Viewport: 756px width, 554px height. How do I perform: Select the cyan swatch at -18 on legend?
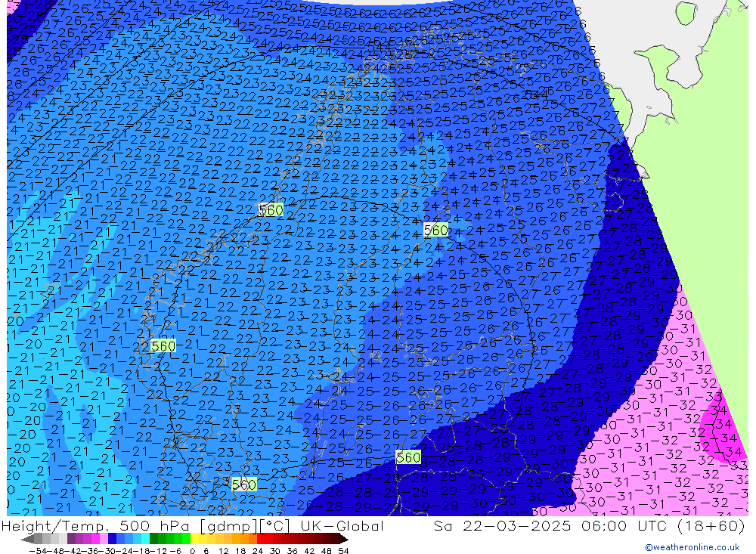pyautogui.click(x=145, y=539)
